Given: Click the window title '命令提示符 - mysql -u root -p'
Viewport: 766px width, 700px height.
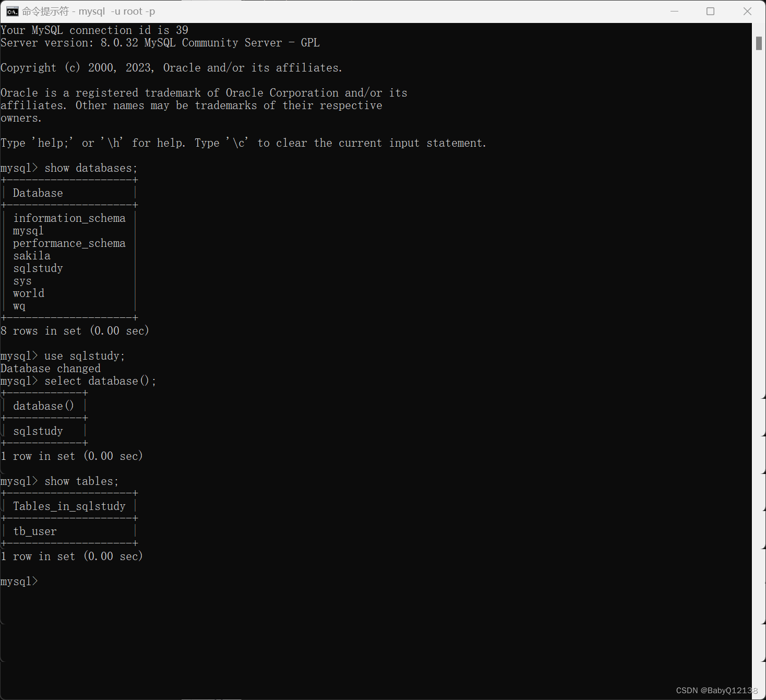Looking at the screenshot, I should pos(88,11).
